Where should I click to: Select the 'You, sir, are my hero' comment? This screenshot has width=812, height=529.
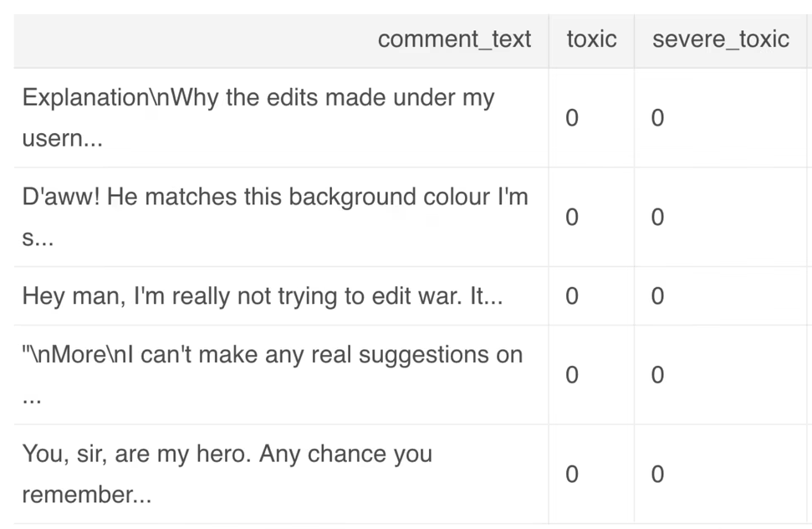click(x=227, y=474)
